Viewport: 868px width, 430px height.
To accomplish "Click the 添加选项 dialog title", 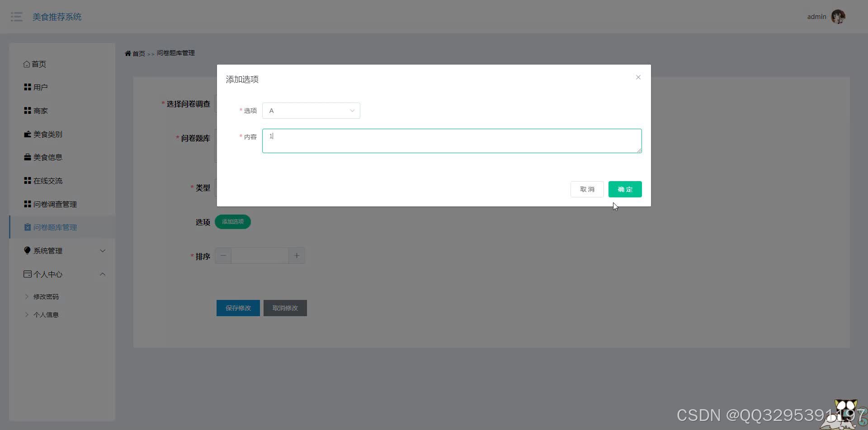I will (242, 79).
